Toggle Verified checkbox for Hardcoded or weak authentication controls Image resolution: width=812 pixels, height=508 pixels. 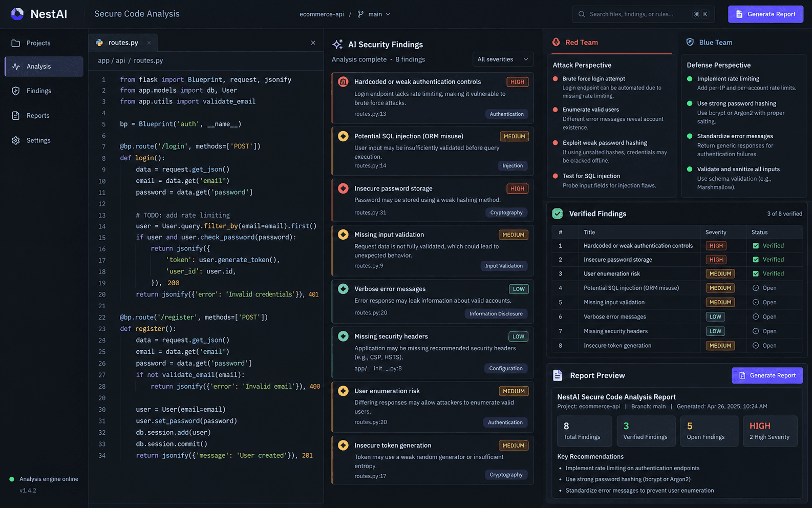click(756, 246)
